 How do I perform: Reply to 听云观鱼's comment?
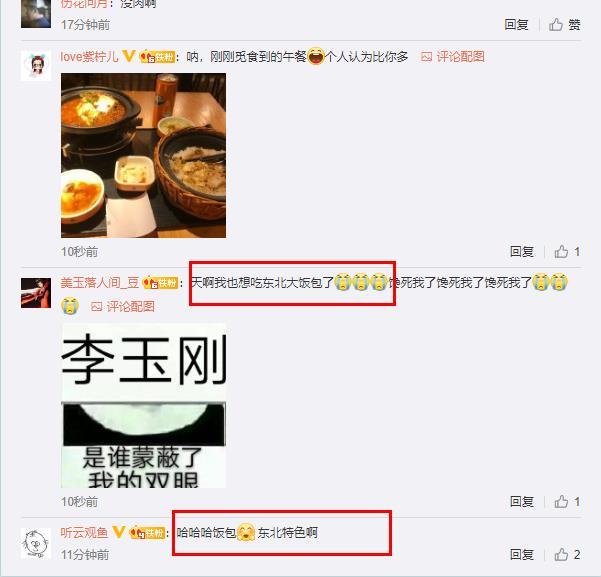tap(522, 554)
